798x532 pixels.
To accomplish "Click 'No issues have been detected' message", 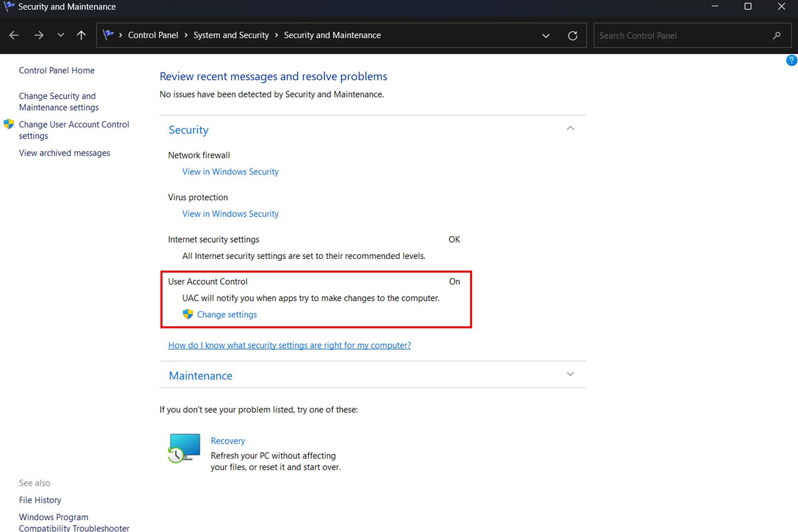I will click(x=271, y=94).
